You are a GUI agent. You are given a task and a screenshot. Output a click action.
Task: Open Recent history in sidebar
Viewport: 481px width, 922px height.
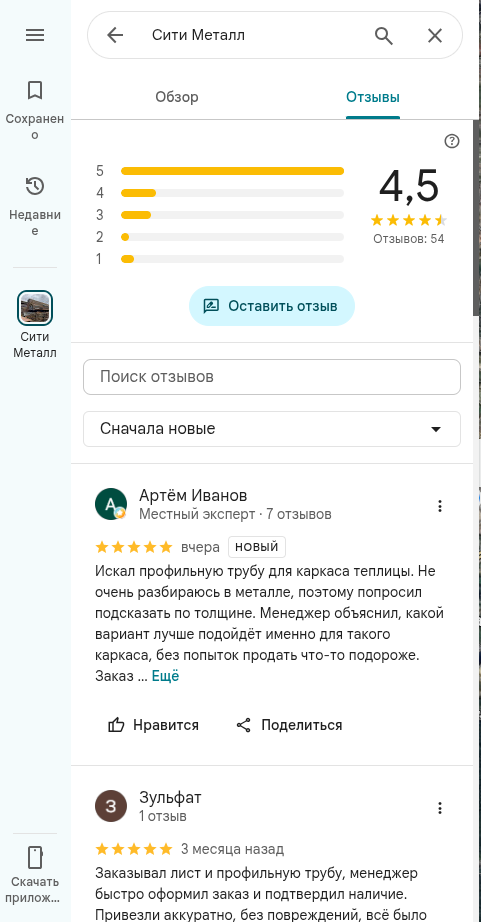(35, 206)
